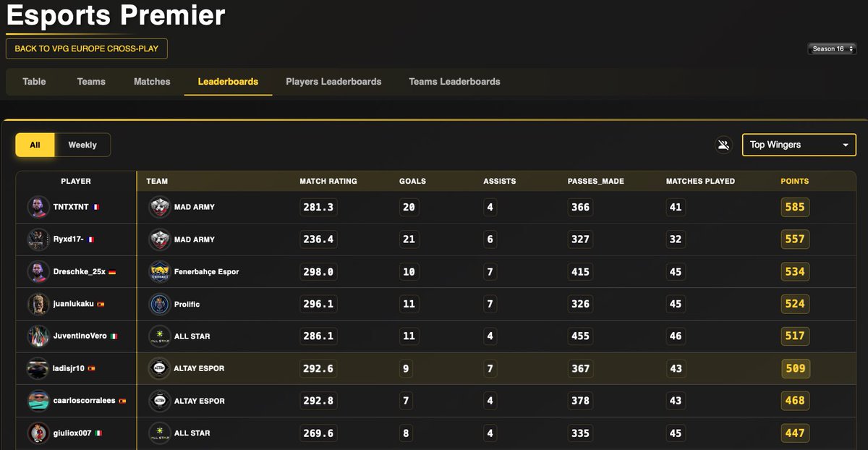Click the Matches Played column header
This screenshot has height=450, width=868.
(700, 181)
